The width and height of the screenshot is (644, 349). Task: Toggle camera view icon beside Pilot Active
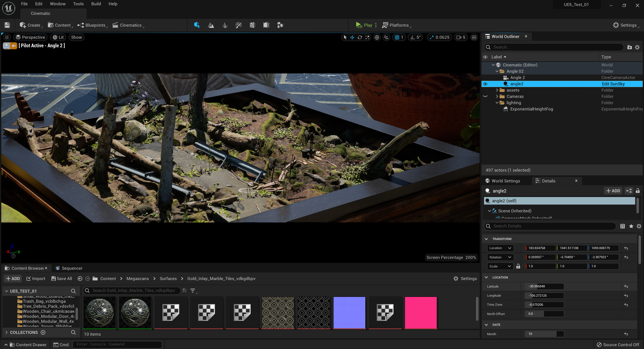(14, 46)
